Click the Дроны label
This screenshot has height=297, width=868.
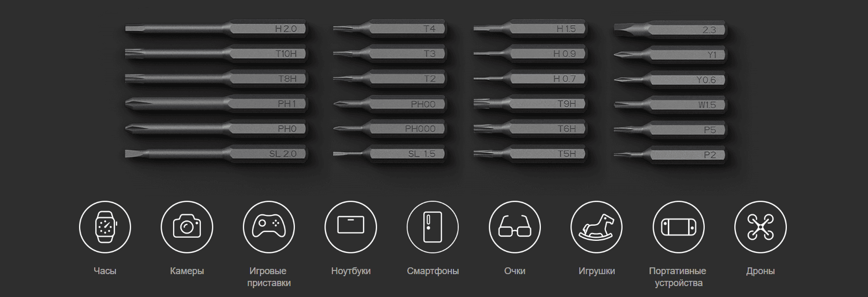click(760, 271)
